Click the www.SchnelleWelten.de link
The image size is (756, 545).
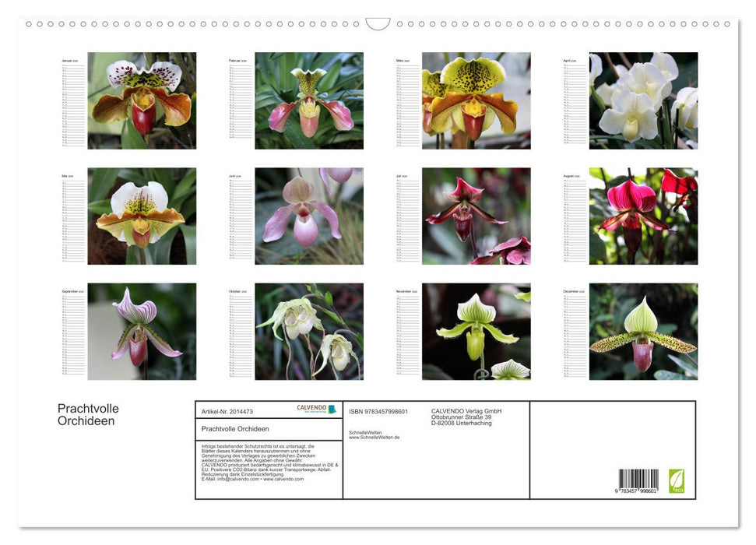374,438
